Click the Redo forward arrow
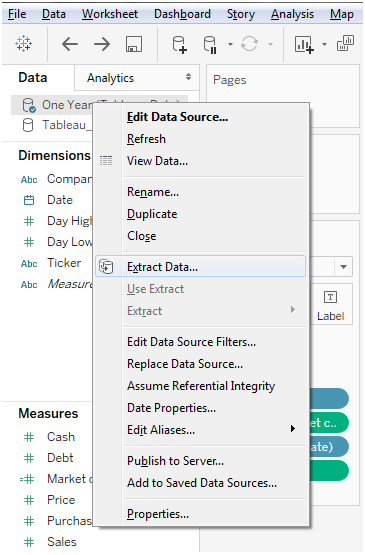 click(102, 44)
